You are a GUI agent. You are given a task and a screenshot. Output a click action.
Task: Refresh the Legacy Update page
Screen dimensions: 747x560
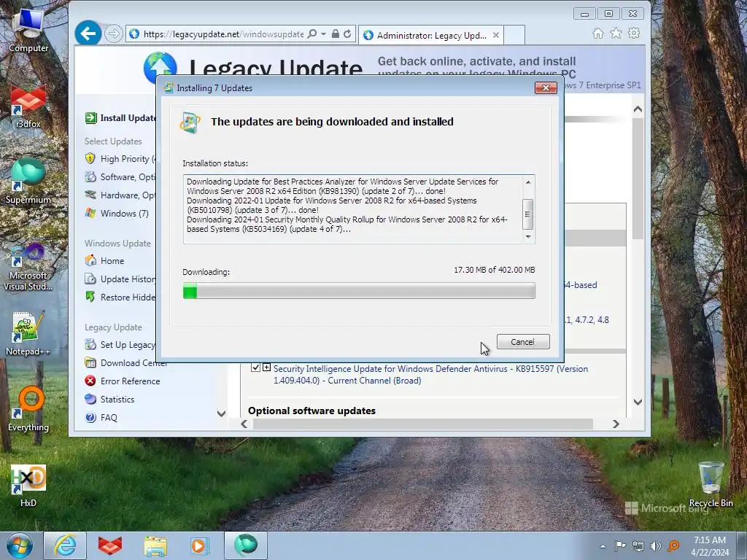[x=347, y=34]
